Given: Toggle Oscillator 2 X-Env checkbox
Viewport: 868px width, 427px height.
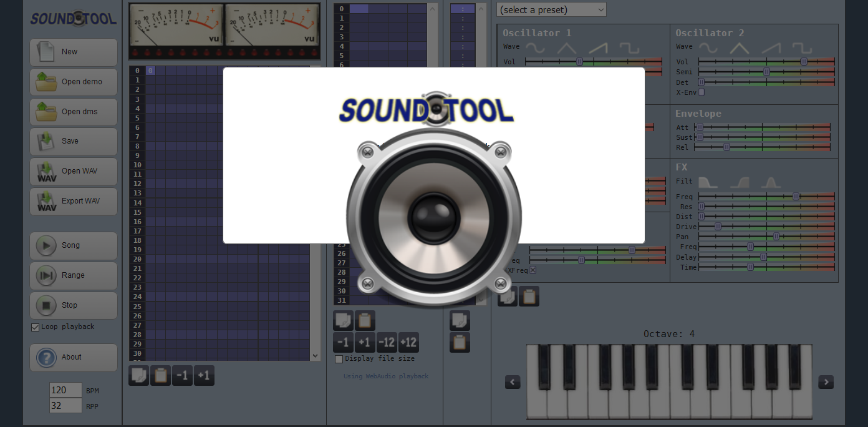Looking at the screenshot, I should 702,92.
